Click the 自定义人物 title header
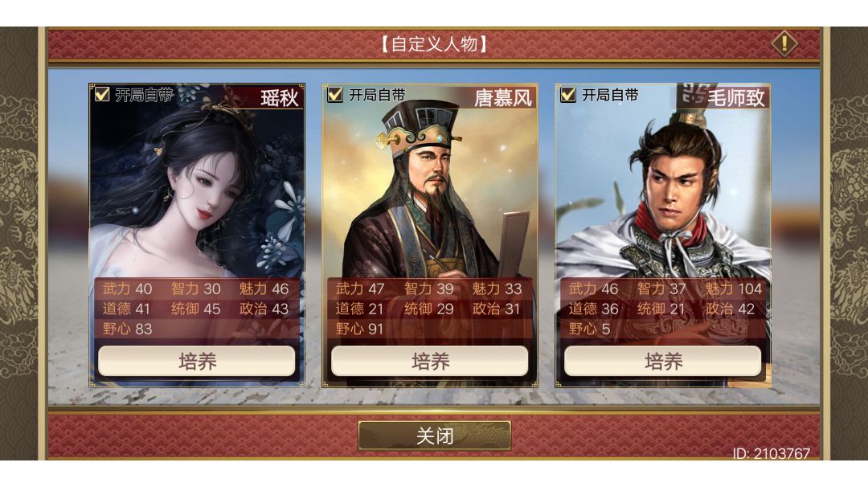868x487 pixels. 435,43
